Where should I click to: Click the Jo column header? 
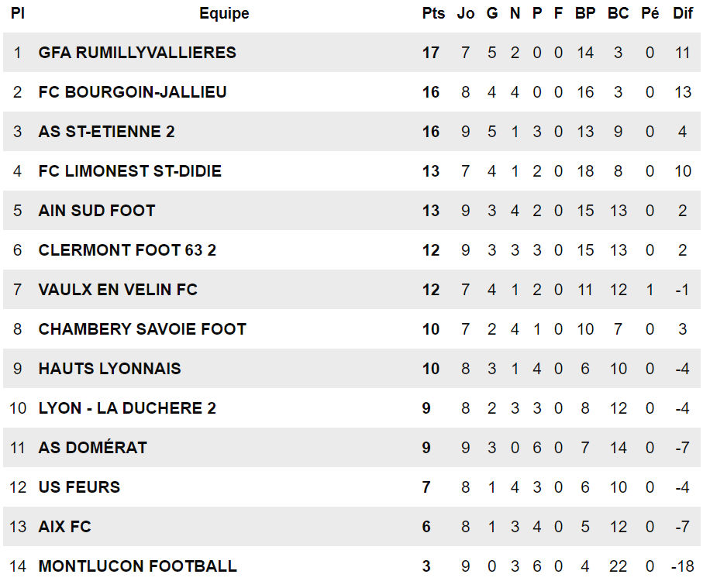click(466, 13)
